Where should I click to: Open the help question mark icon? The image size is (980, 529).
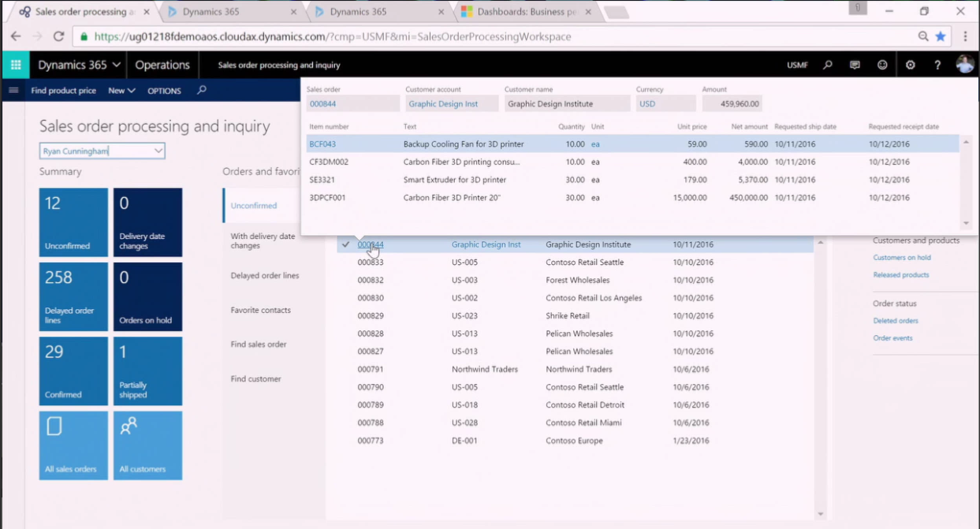point(937,65)
